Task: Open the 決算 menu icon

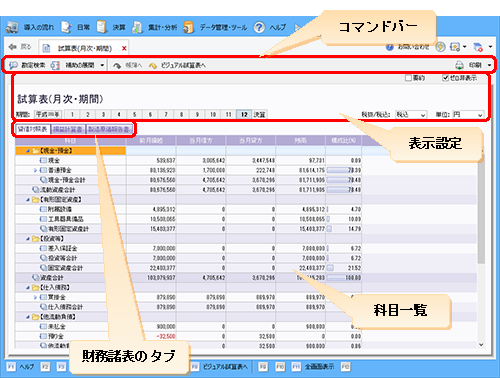Action: (101, 27)
